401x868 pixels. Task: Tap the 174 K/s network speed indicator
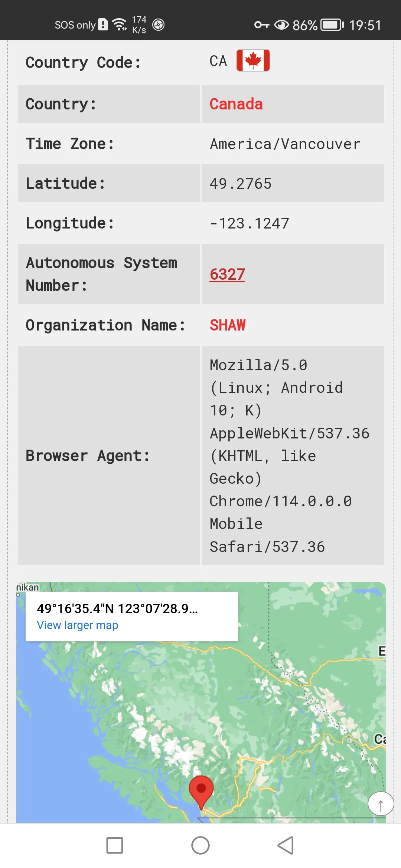coord(139,24)
